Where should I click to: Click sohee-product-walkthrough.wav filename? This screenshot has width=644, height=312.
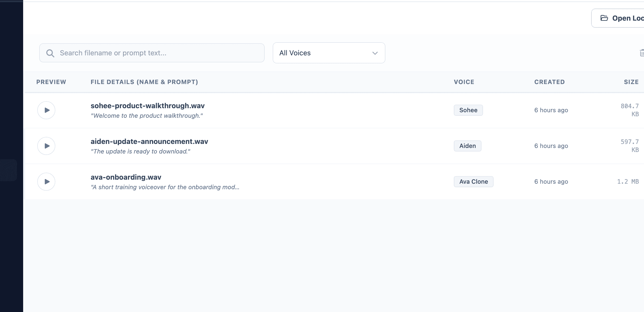[x=148, y=106]
